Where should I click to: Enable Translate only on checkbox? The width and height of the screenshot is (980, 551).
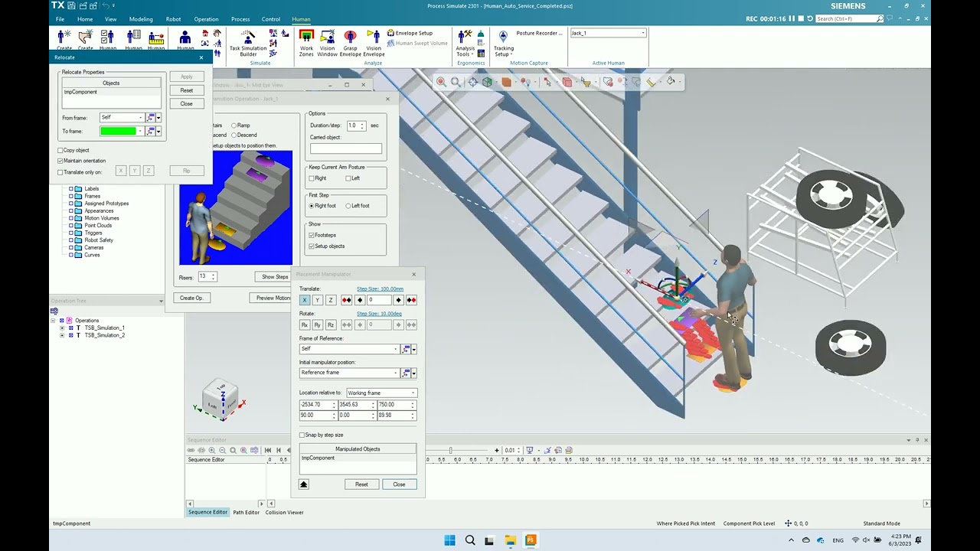click(60, 172)
